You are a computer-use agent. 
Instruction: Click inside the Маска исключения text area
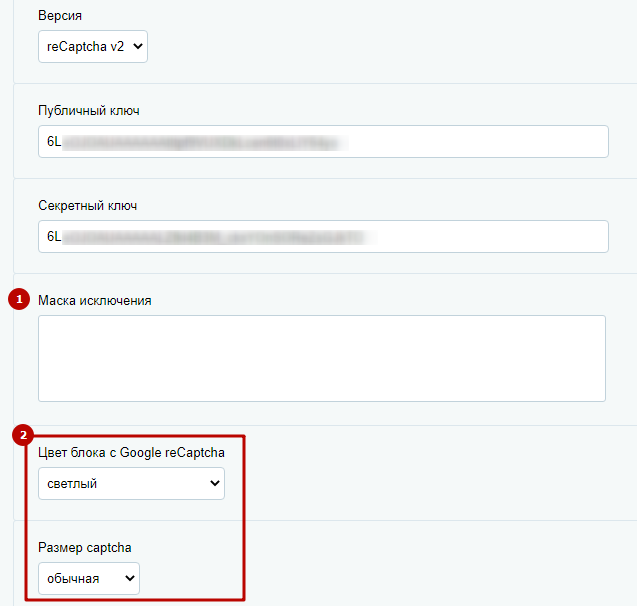(322, 358)
